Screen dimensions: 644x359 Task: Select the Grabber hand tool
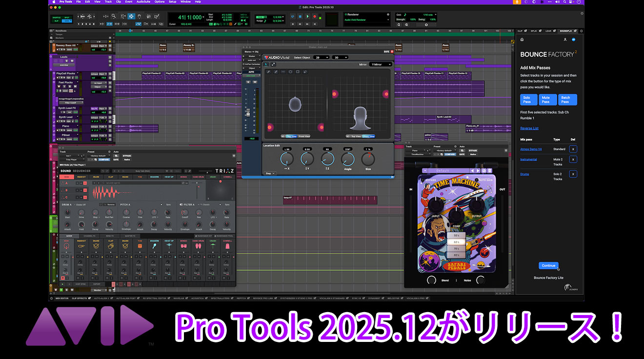point(139,16)
